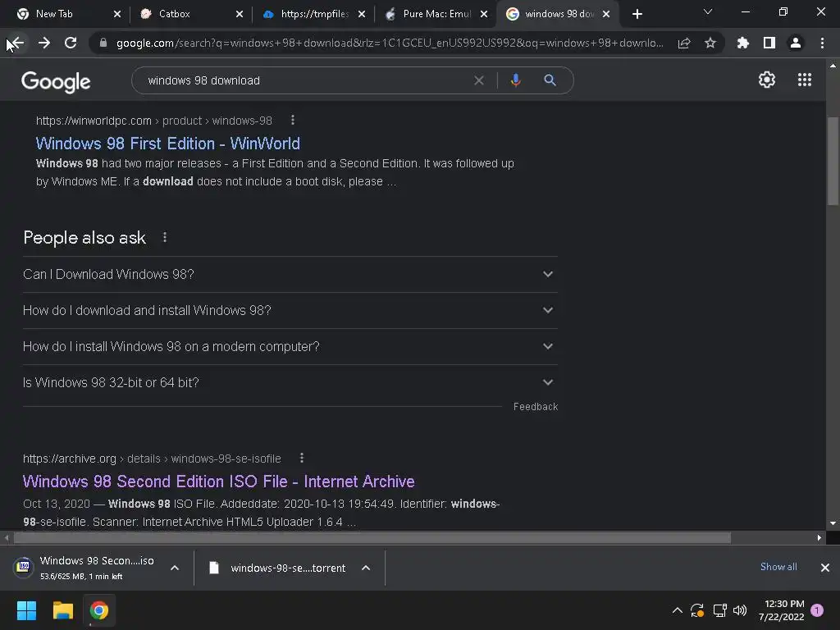
Task: Open the notification badge on taskbar
Action: 817,609
